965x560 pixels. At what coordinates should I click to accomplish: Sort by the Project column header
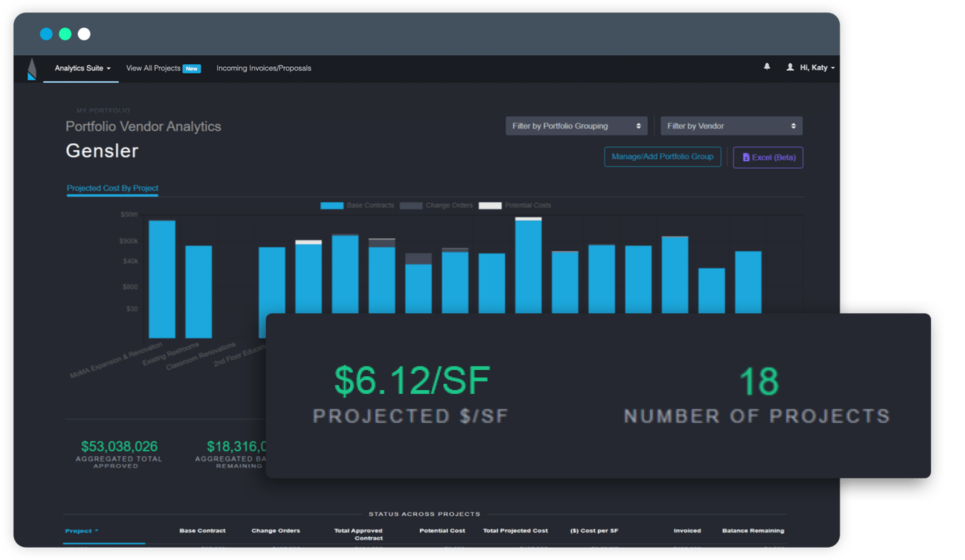click(x=81, y=531)
